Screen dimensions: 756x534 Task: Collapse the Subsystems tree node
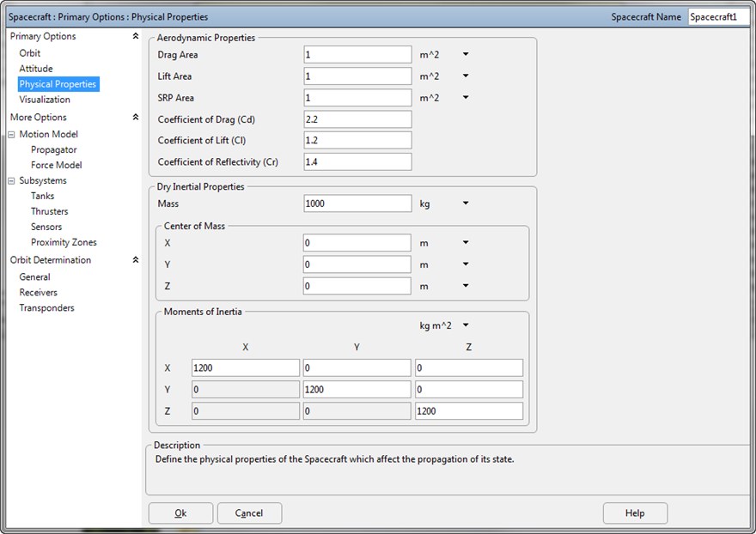11,181
